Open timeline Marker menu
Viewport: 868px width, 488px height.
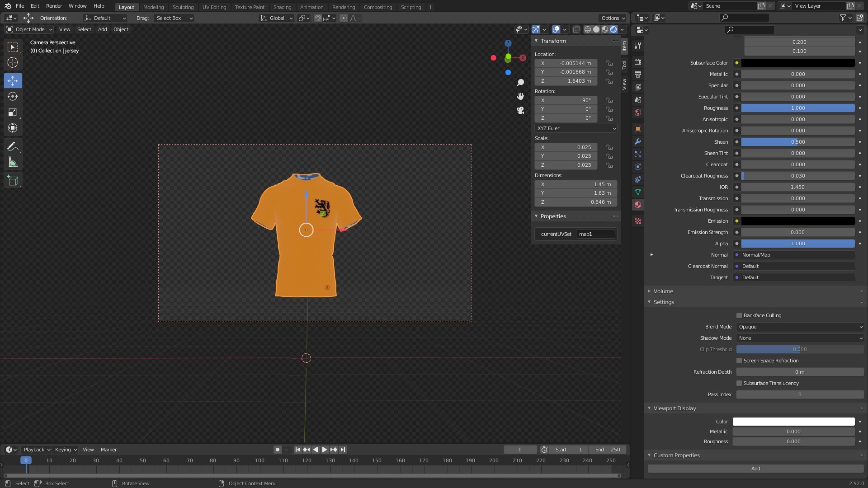[108, 450]
